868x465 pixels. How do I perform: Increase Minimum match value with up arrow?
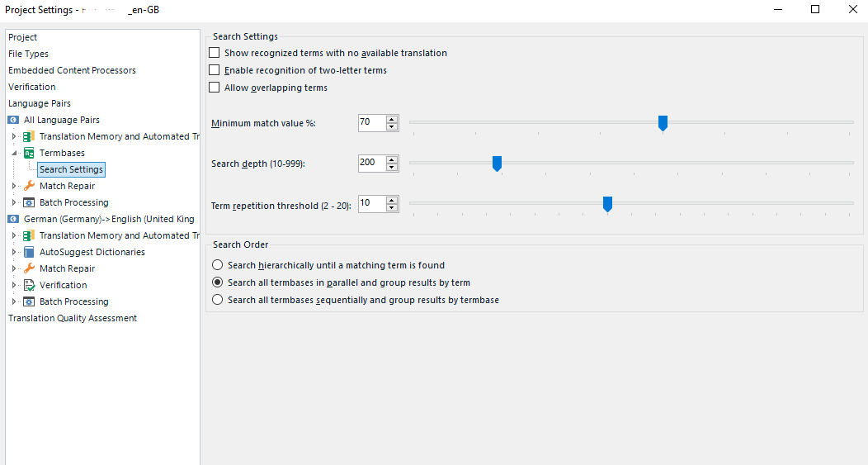coord(392,119)
